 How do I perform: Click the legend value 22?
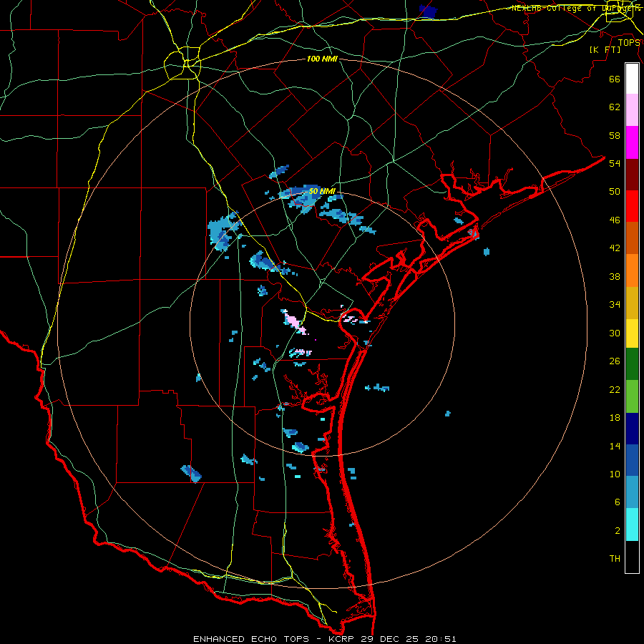615,389
